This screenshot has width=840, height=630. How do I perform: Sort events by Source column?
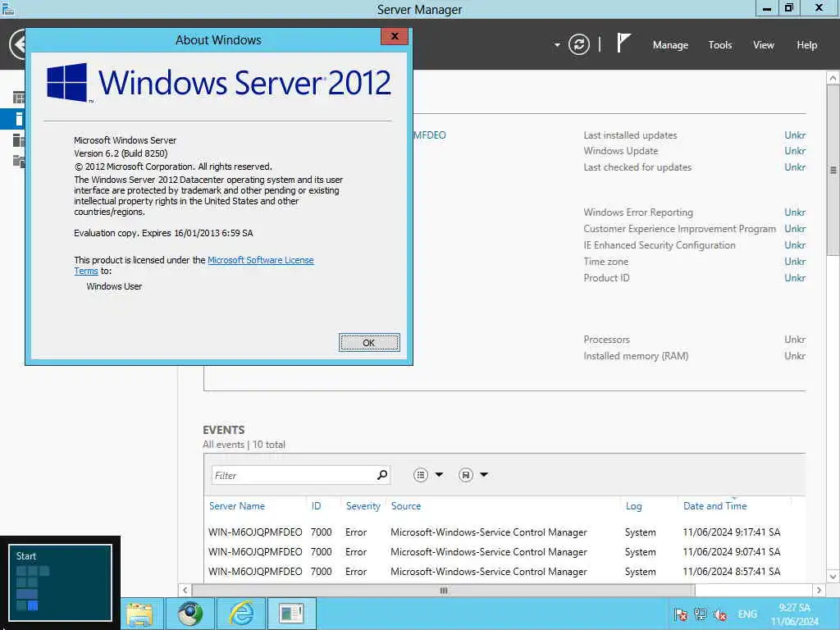click(406, 505)
